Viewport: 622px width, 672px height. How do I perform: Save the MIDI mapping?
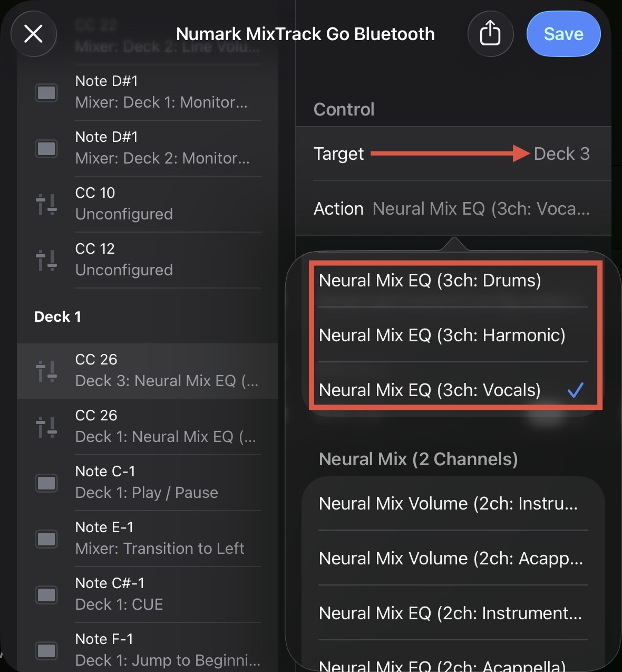[x=563, y=34]
